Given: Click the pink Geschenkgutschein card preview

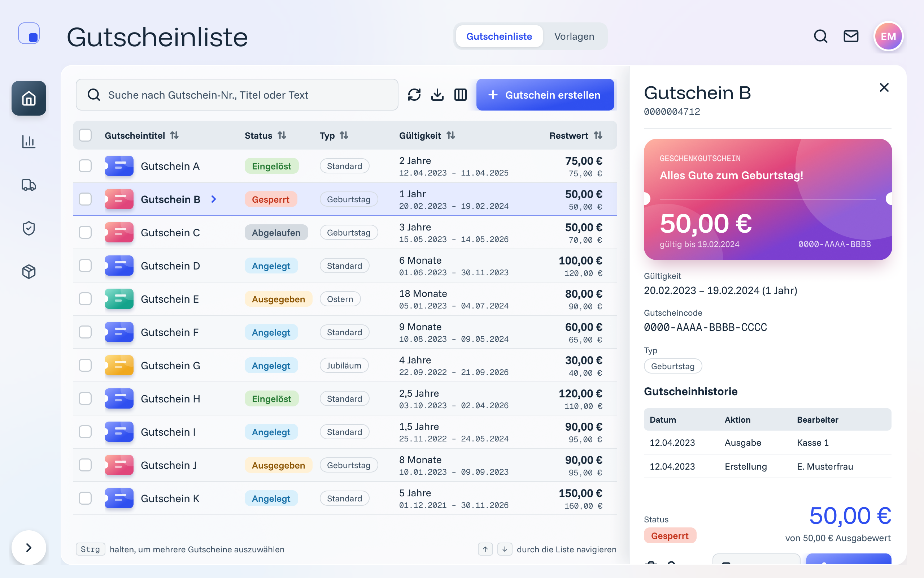Looking at the screenshot, I should click(x=768, y=199).
